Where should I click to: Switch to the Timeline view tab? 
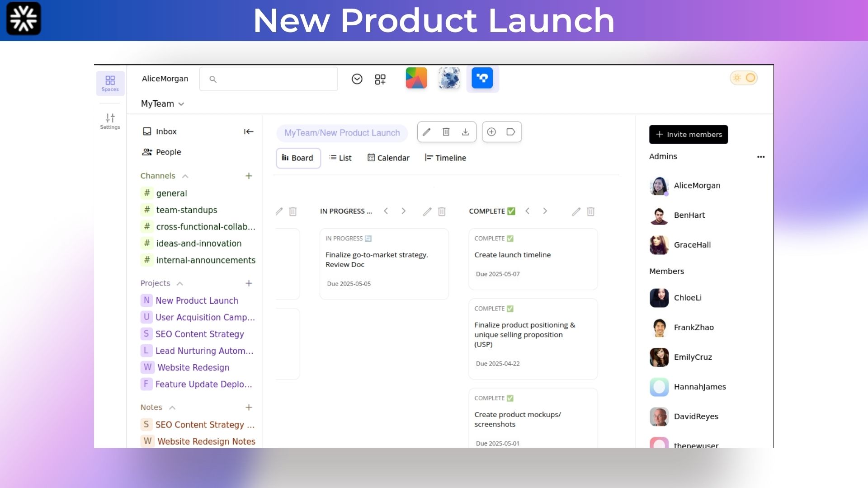(x=445, y=158)
